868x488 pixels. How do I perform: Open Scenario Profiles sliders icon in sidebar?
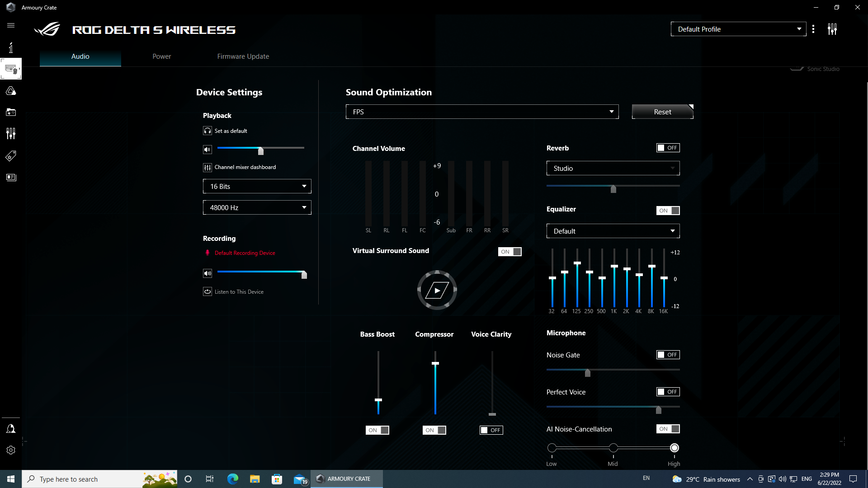click(x=11, y=134)
